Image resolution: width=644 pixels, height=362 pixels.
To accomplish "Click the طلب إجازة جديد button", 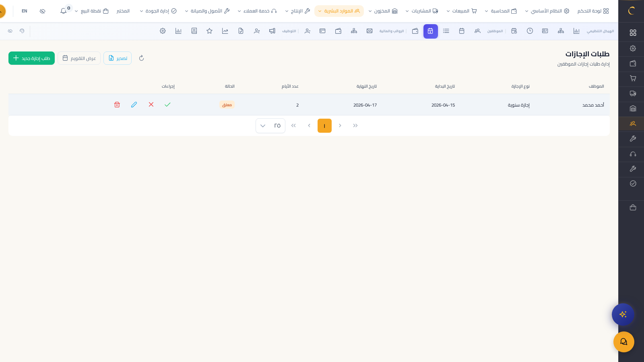I will coord(31,58).
